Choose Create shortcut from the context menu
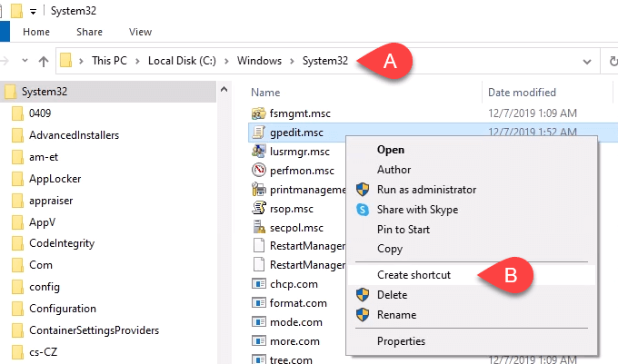 tap(414, 275)
